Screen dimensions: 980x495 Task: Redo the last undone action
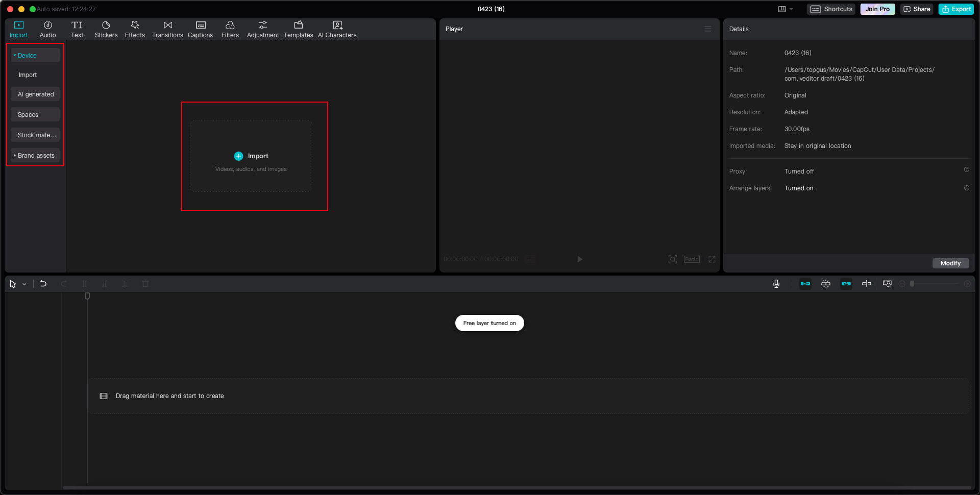point(64,284)
